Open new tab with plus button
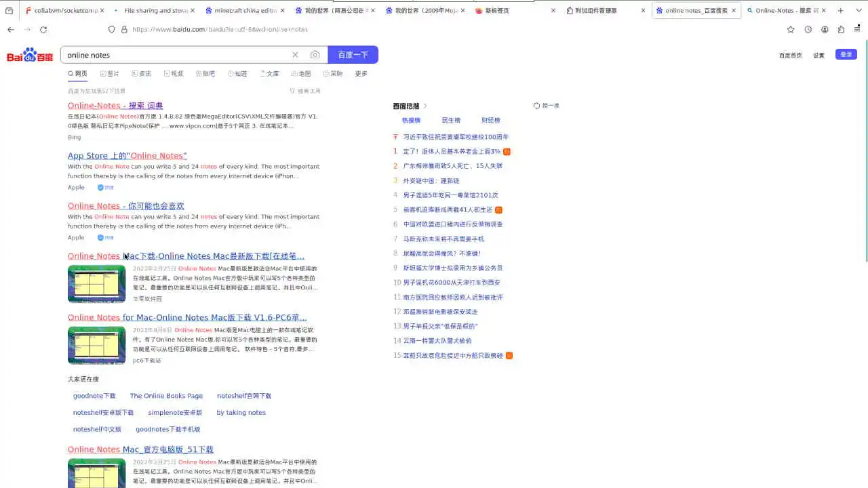The image size is (868, 488). coord(841,10)
